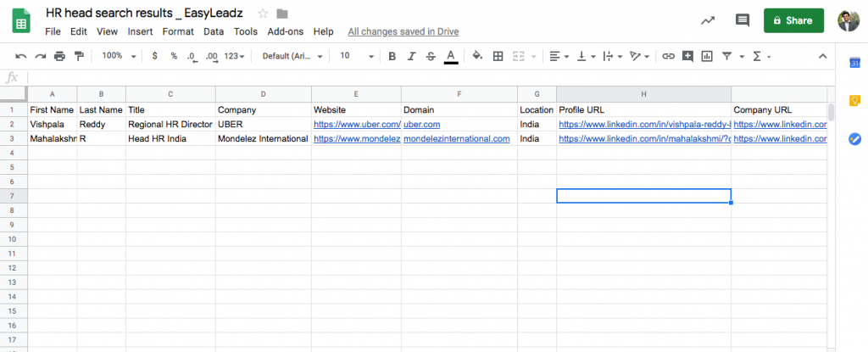Viewport: 868px width, 352px height.
Task: Open activity dashboard trend icon
Action: [x=708, y=20]
